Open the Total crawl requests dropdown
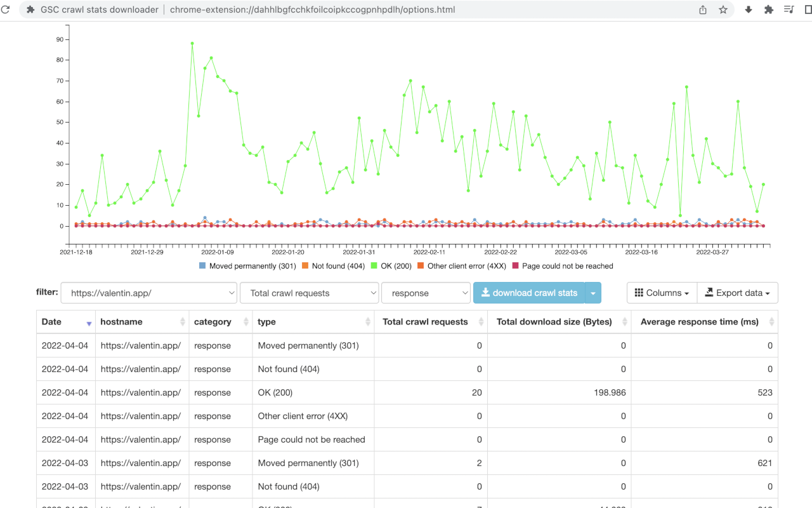Image resolution: width=812 pixels, height=508 pixels. 309,293
